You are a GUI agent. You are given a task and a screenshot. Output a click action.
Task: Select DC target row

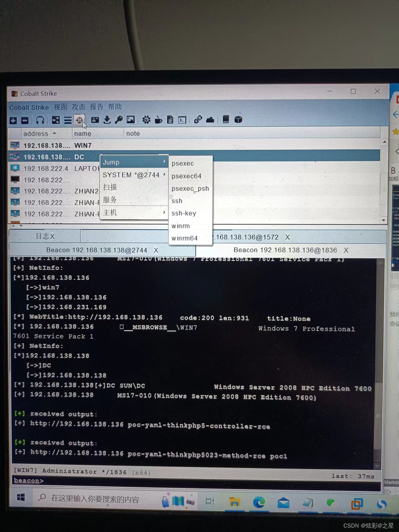pos(194,157)
